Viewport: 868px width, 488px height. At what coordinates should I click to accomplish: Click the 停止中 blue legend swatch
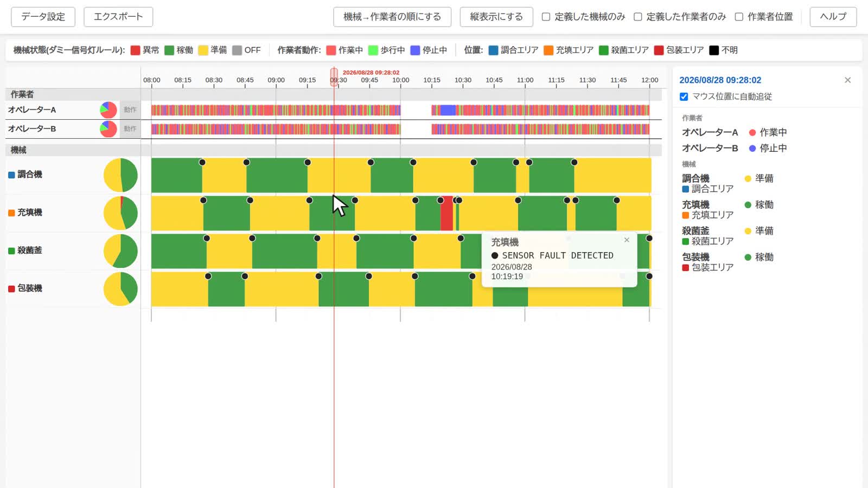[416, 50]
